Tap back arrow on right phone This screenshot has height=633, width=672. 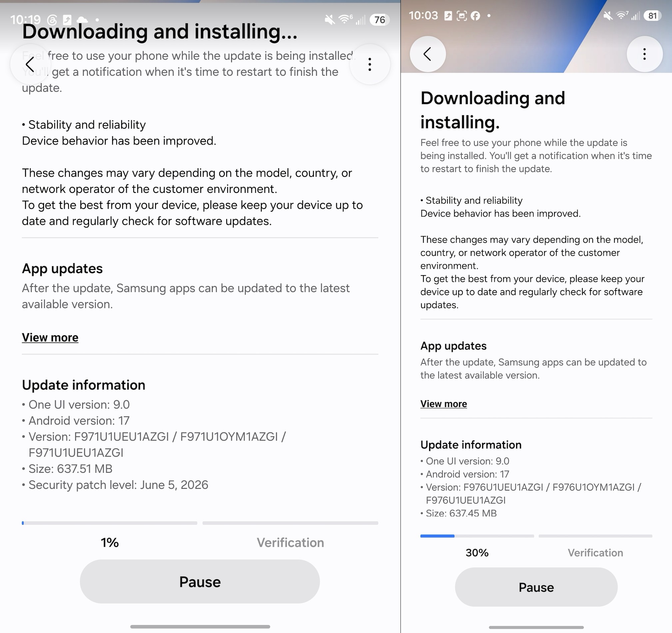pos(427,54)
